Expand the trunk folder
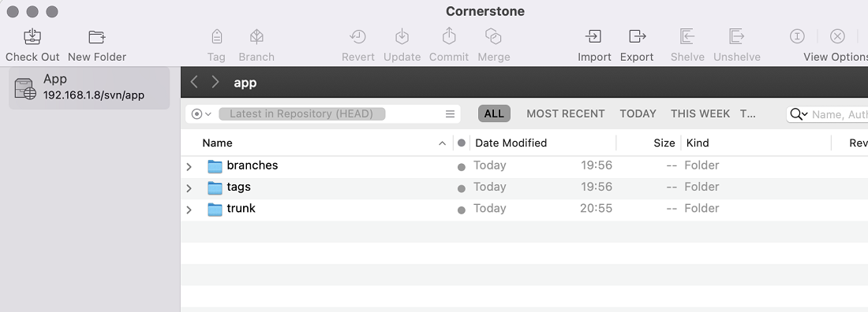 tap(189, 210)
